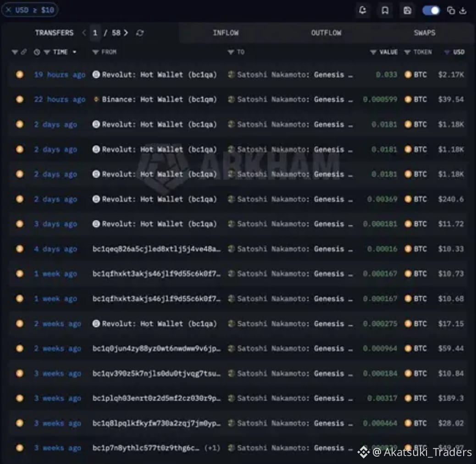476x464 pixels.
Task: Open address bc1q8lpqlkfkyfw730a2zqj7jm0yp
Action: [157, 423]
